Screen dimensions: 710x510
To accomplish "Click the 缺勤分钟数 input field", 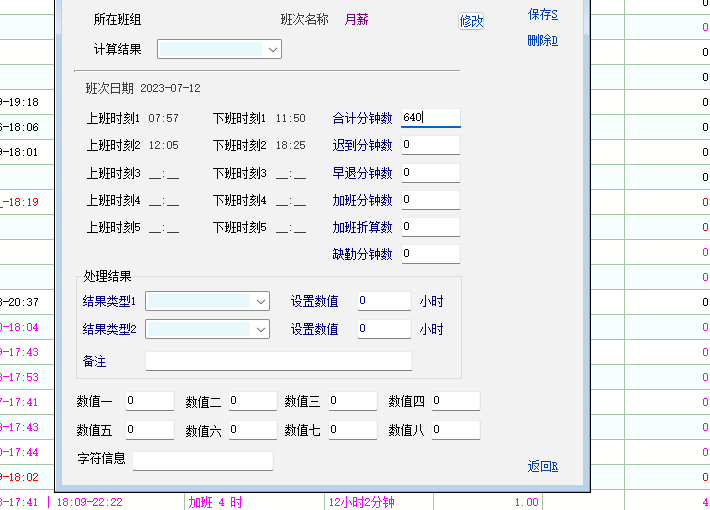I will (430, 254).
